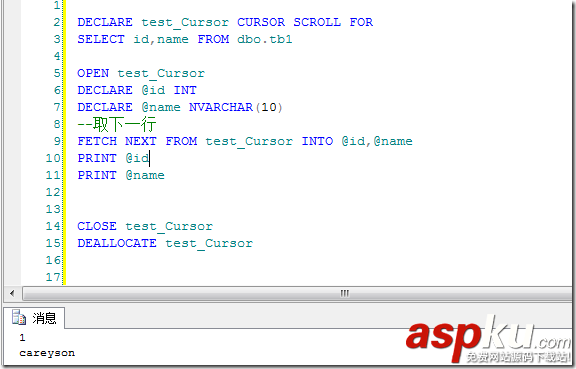Image resolution: width=576 pixels, height=369 pixels.
Task: Click the 'DECLARE @id INT' line
Action: 137,90
